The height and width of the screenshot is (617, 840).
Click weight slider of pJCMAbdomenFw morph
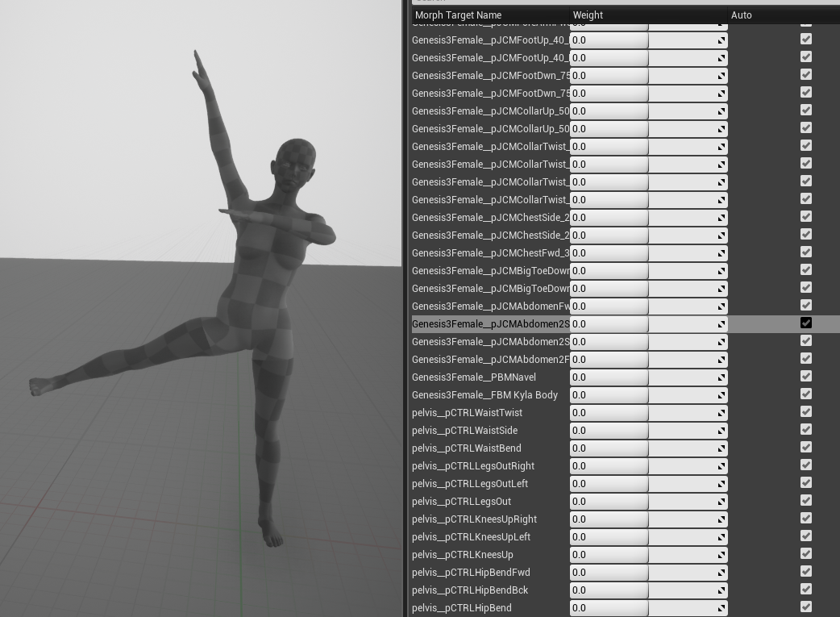648,306
